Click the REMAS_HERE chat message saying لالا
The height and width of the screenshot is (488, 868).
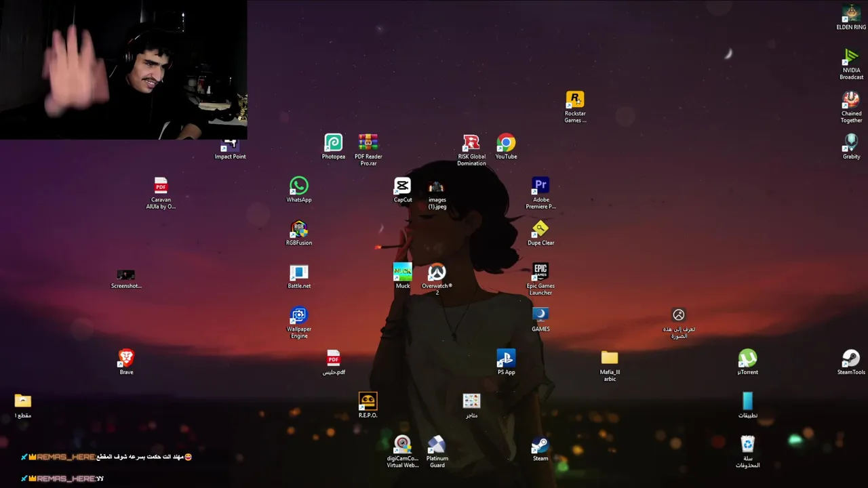point(62,479)
